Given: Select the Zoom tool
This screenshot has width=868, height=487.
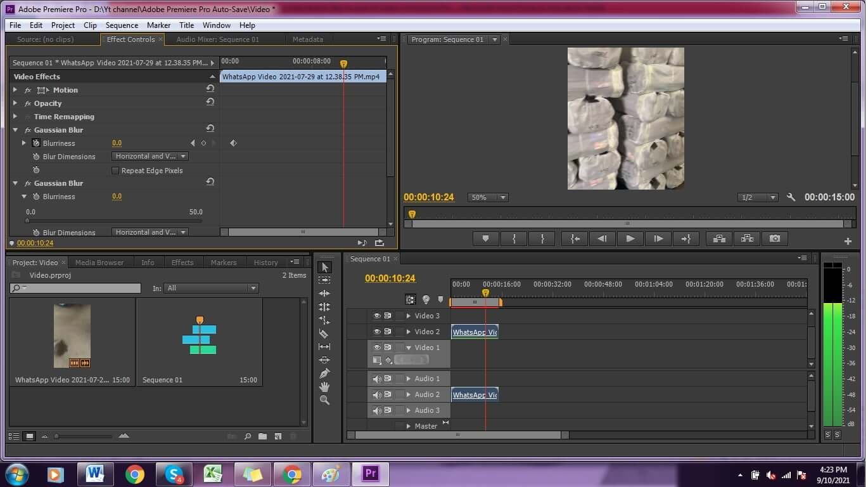Looking at the screenshot, I should click(x=324, y=400).
